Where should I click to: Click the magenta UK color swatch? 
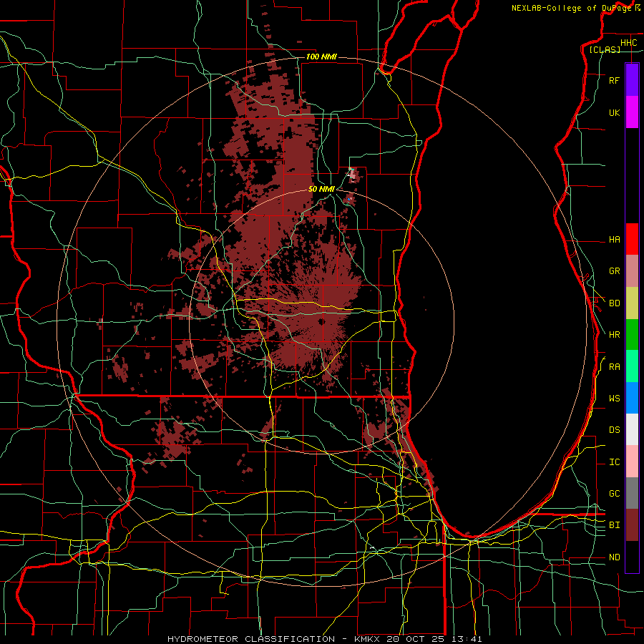(632, 112)
